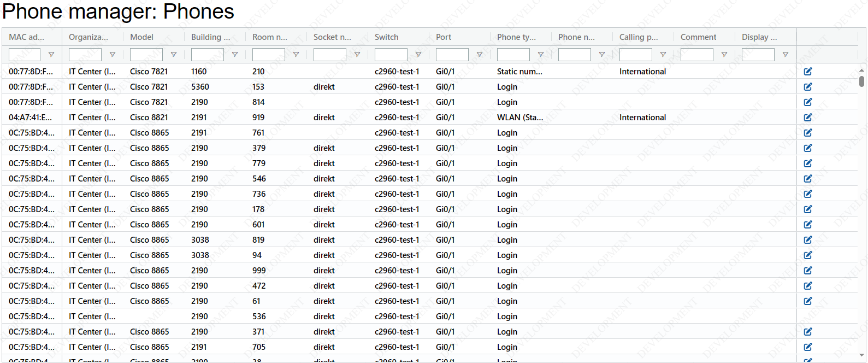Image resolution: width=868 pixels, height=363 pixels.
Task: Edit the room 819 phone in building 3038
Action: click(x=808, y=240)
